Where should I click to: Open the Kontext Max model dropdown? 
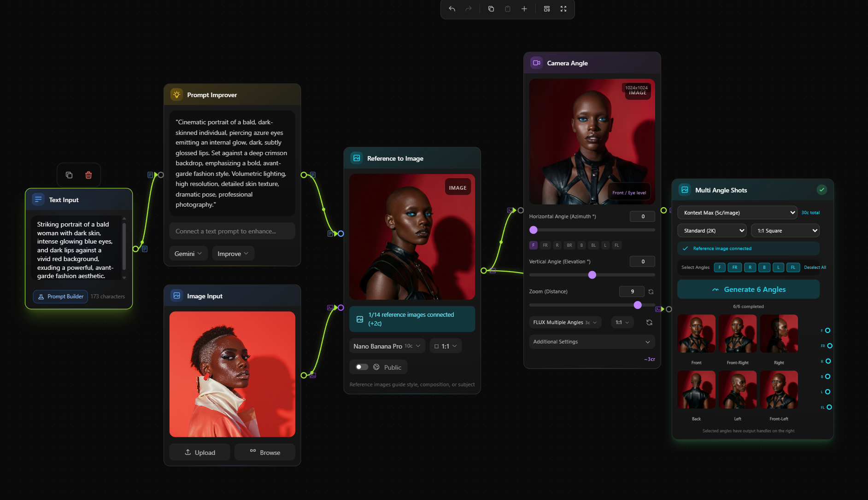pos(736,212)
